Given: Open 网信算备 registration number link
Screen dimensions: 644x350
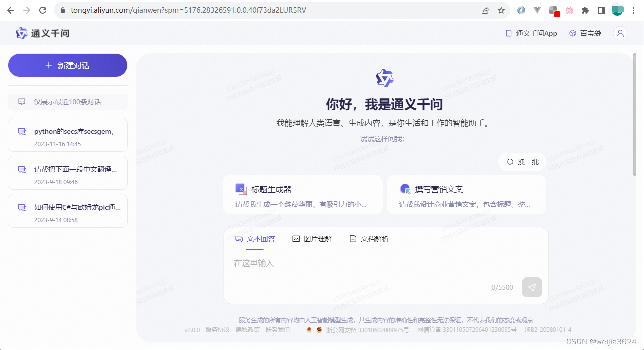Looking at the screenshot, I should (467, 330).
